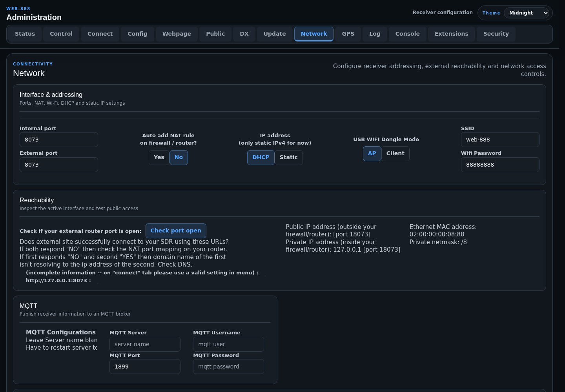Focus the SSID input field

pyautogui.click(x=500, y=140)
